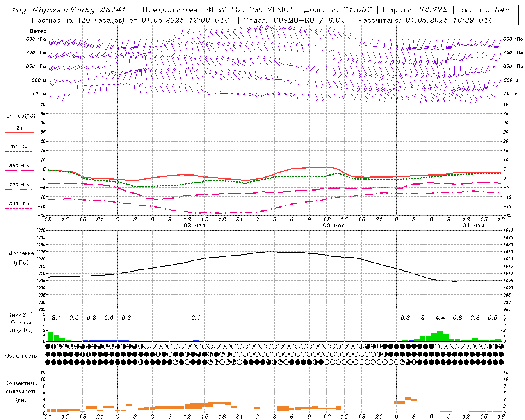Click the (мм/1ч.) units label

21,330
